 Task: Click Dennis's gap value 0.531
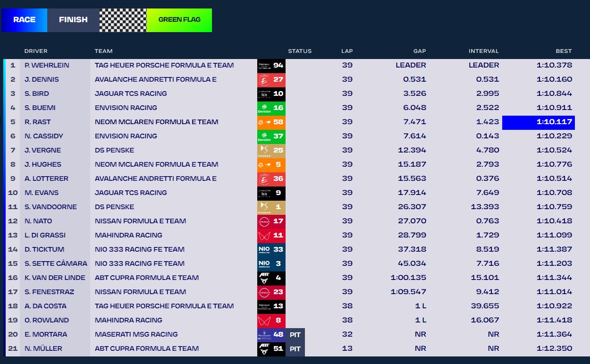[x=415, y=79]
